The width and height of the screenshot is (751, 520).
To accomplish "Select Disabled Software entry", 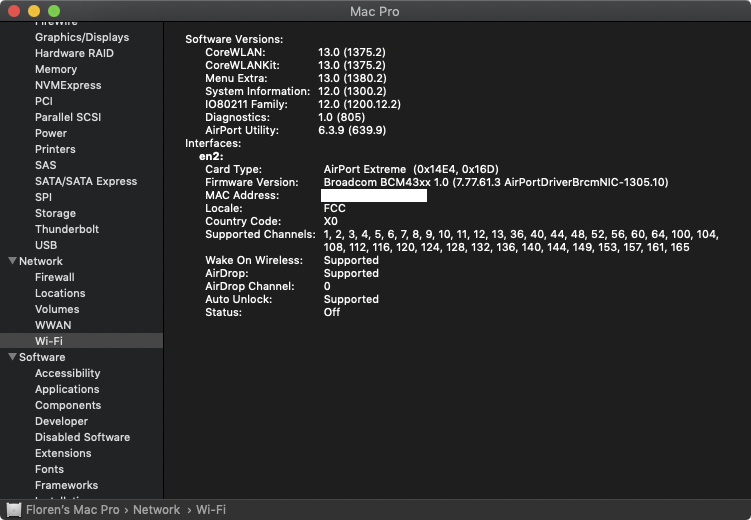I will click(82, 437).
